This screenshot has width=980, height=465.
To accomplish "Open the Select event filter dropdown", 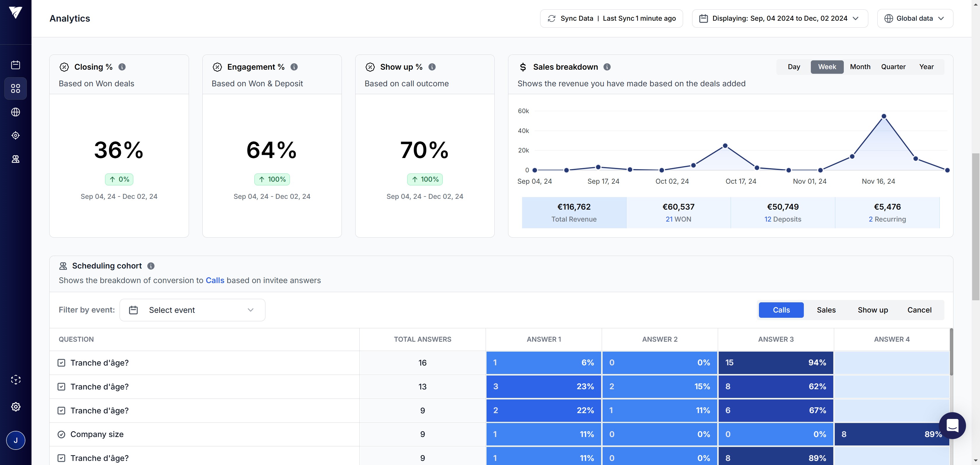I will (x=192, y=310).
